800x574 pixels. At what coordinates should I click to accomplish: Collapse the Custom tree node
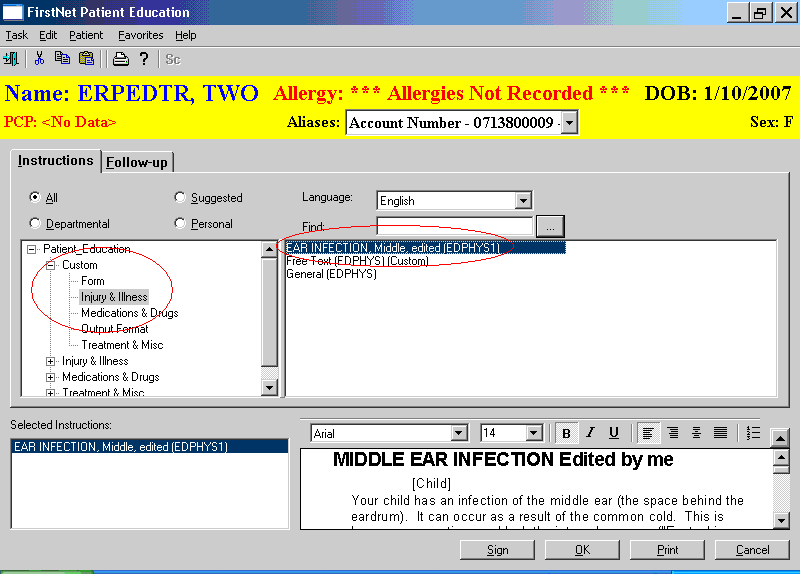point(51,265)
